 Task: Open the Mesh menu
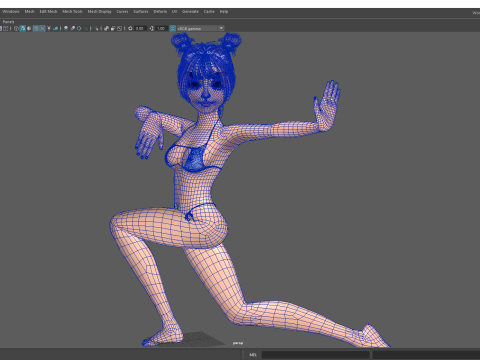(x=29, y=12)
